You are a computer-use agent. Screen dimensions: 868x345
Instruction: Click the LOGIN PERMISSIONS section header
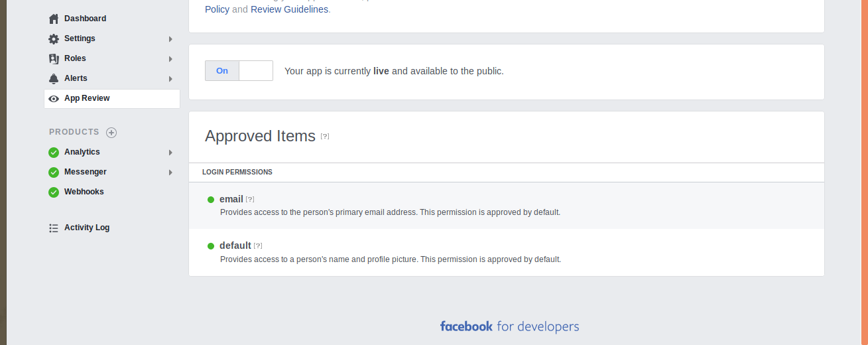point(237,172)
